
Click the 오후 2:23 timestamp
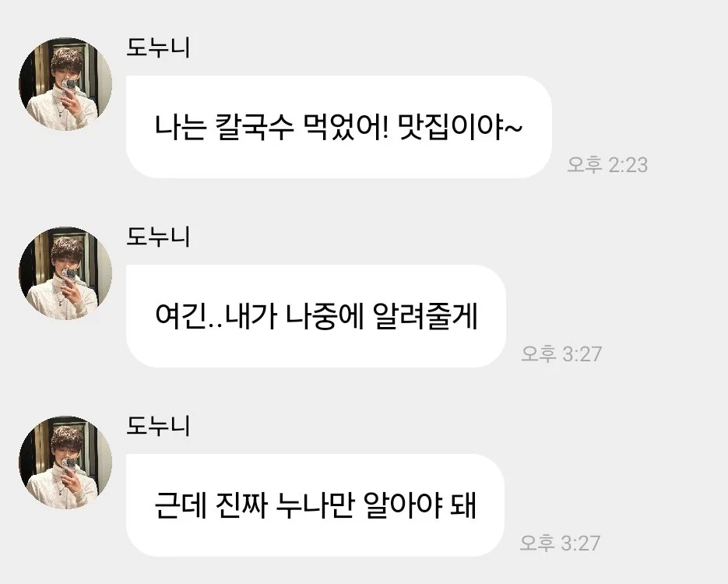[607, 165]
